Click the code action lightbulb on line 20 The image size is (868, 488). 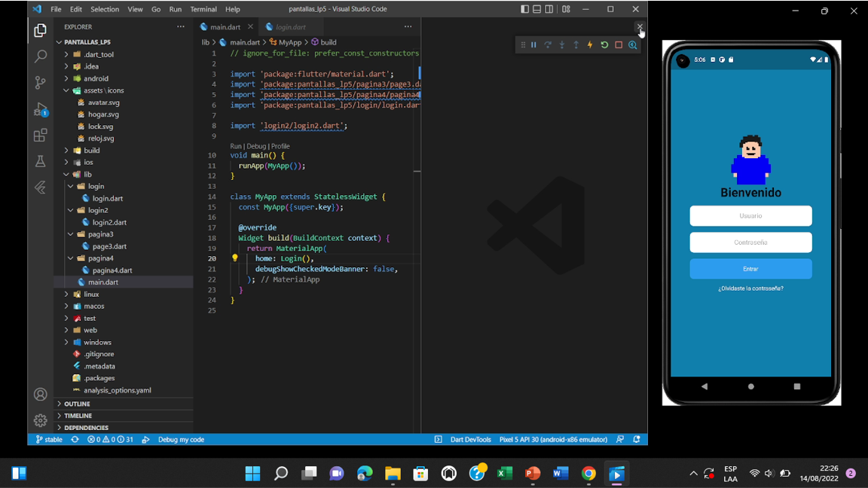(x=235, y=258)
